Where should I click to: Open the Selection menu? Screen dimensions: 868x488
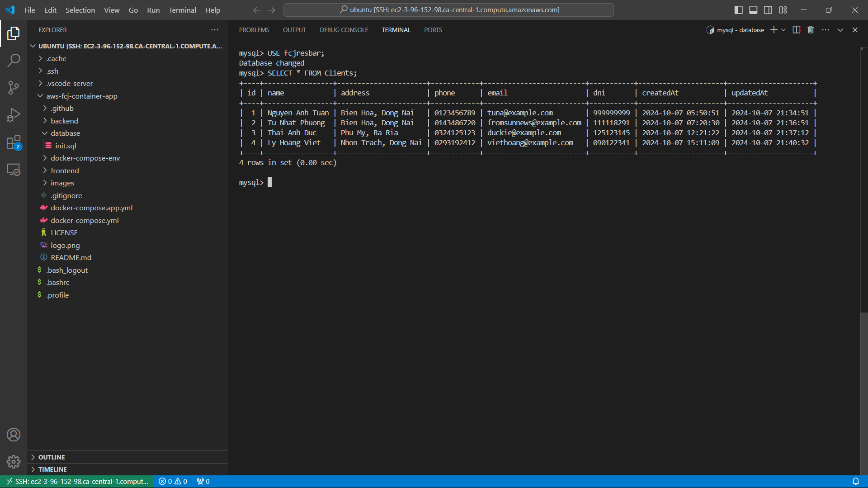pyautogui.click(x=80, y=10)
